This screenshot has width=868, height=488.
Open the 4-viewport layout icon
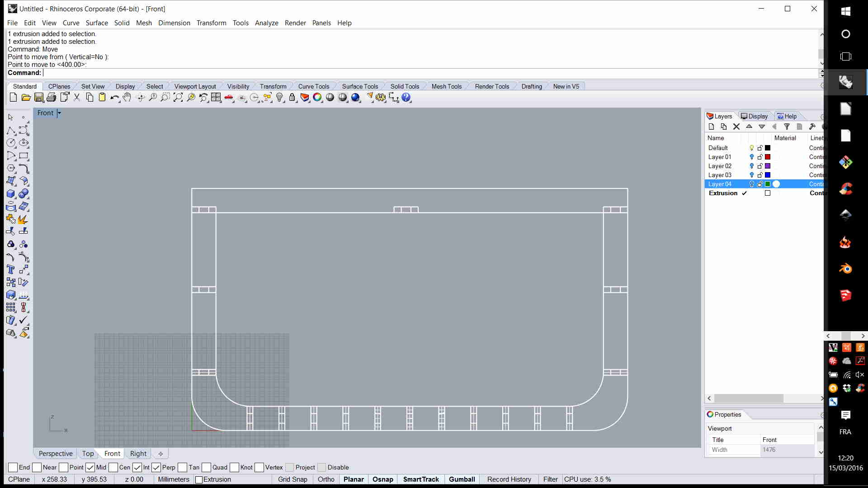(x=216, y=98)
